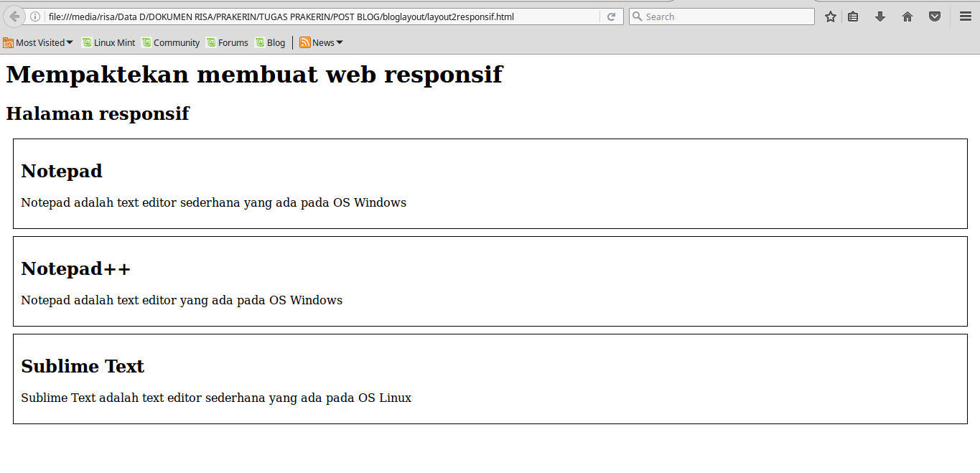Click subheading "Halaman responsif"
Viewport: 980px width, 473px height.
[98, 113]
